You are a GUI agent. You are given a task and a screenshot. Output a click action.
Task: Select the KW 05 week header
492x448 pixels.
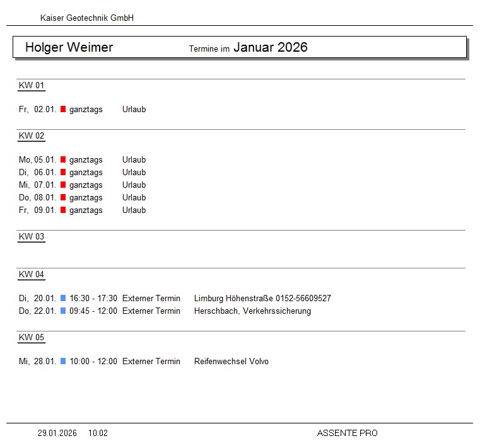pyautogui.click(x=32, y=338)
